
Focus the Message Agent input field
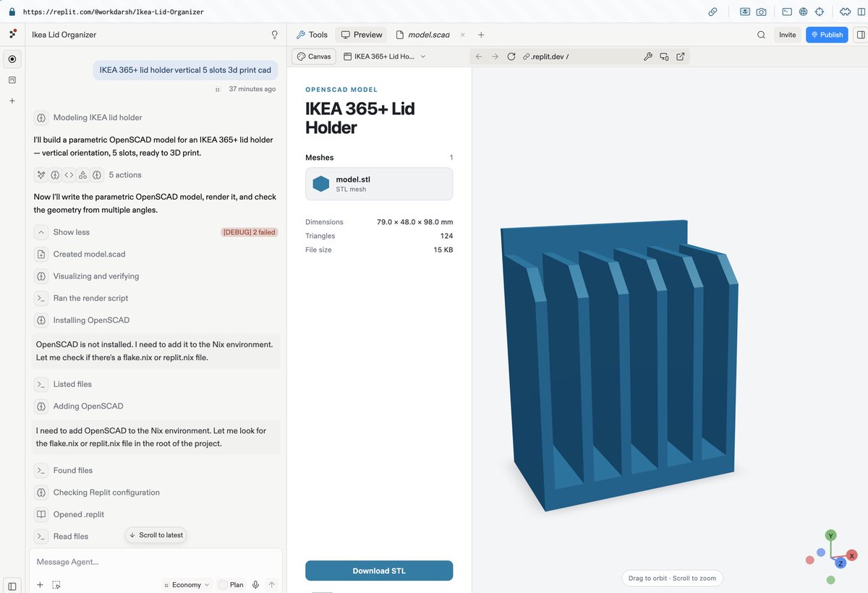[x=156, y=562]
